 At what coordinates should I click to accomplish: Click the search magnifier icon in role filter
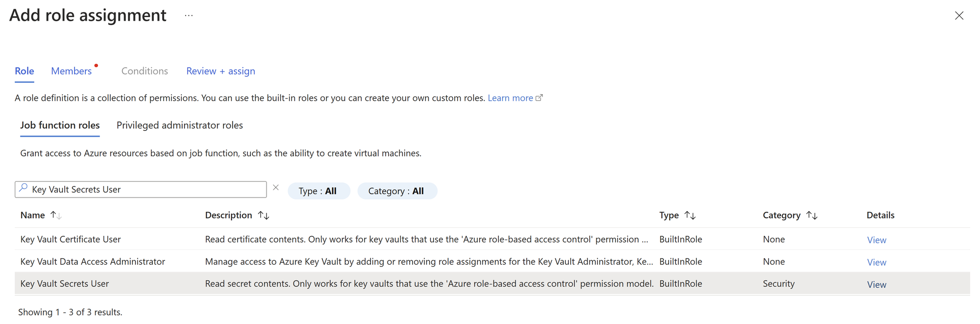[23, 188]
